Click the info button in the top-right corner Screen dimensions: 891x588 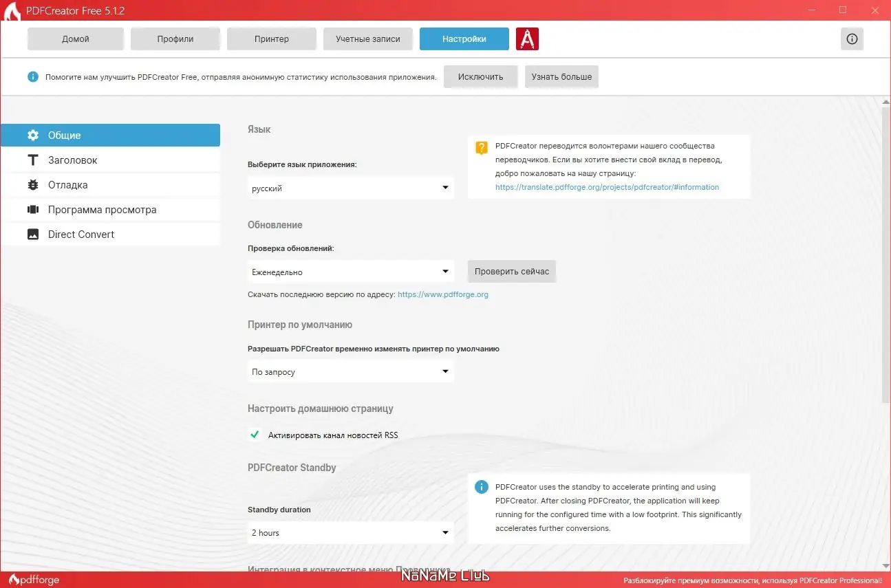[852, 39]
